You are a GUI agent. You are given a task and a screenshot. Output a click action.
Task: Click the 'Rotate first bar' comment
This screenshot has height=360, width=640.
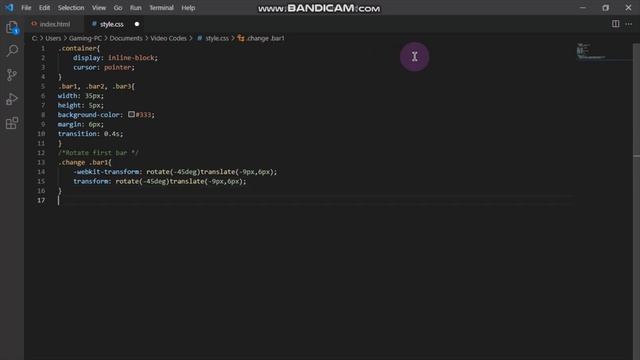point(98,153)
